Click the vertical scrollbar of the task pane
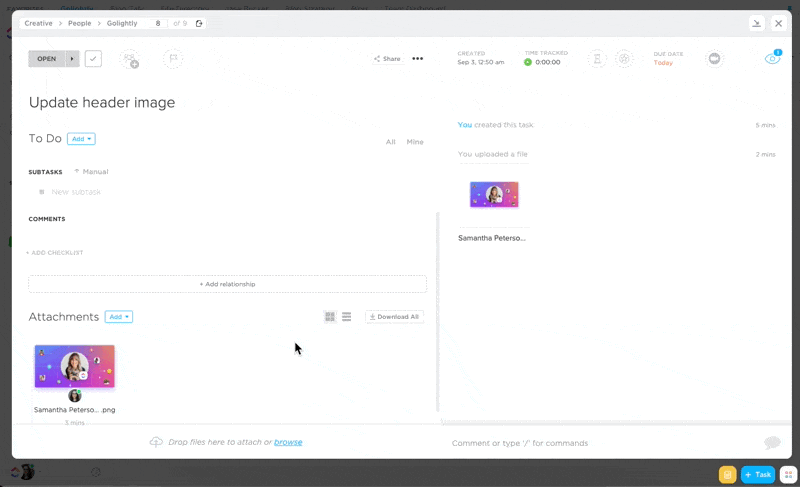 click(438, 312)
